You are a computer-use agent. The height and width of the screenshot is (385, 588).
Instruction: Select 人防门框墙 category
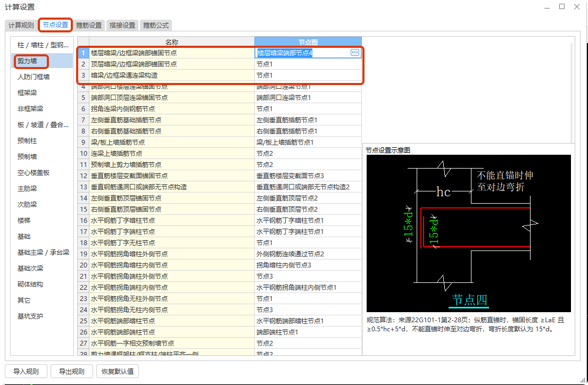43,77
